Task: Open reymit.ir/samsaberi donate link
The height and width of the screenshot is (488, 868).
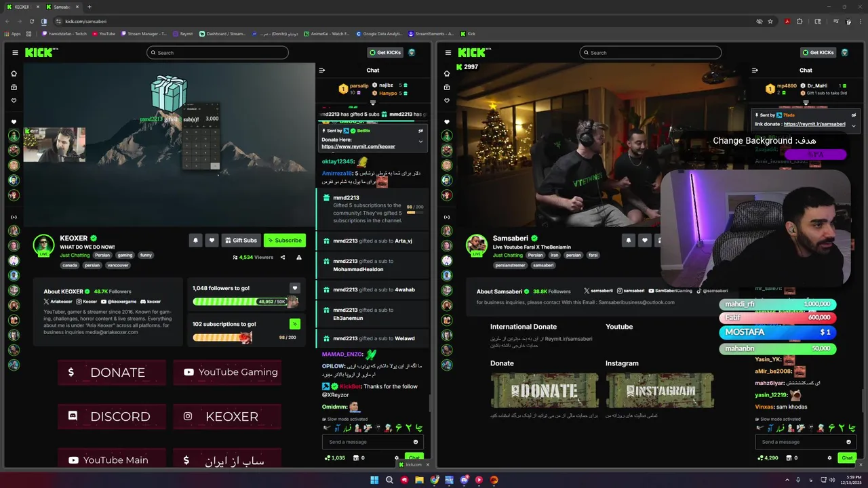Action: click(814, 124)
